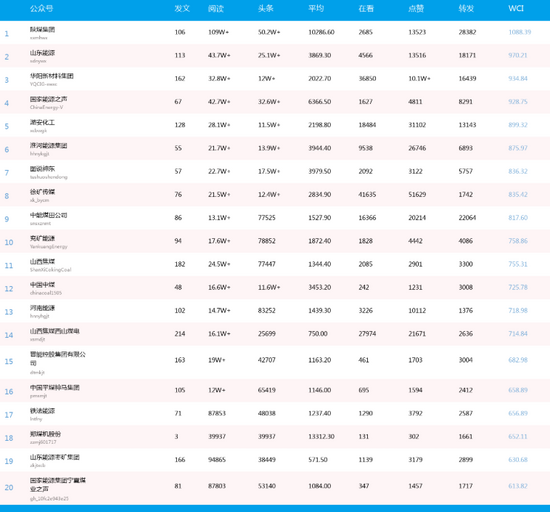This screenshot has width=550, height=512.
Task: Click the 平均 column header
Action: [316, 9]
